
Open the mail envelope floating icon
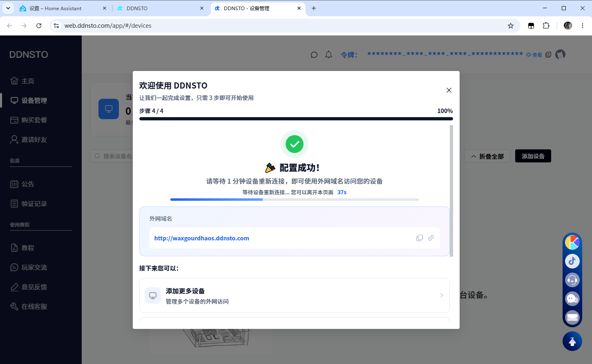coord(572,317)
